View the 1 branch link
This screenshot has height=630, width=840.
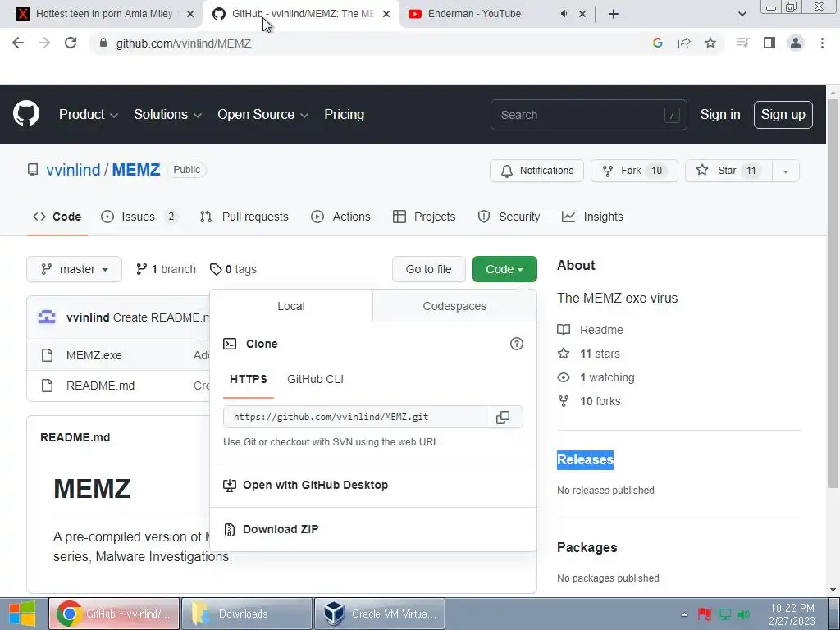click(x=166, y=269)
